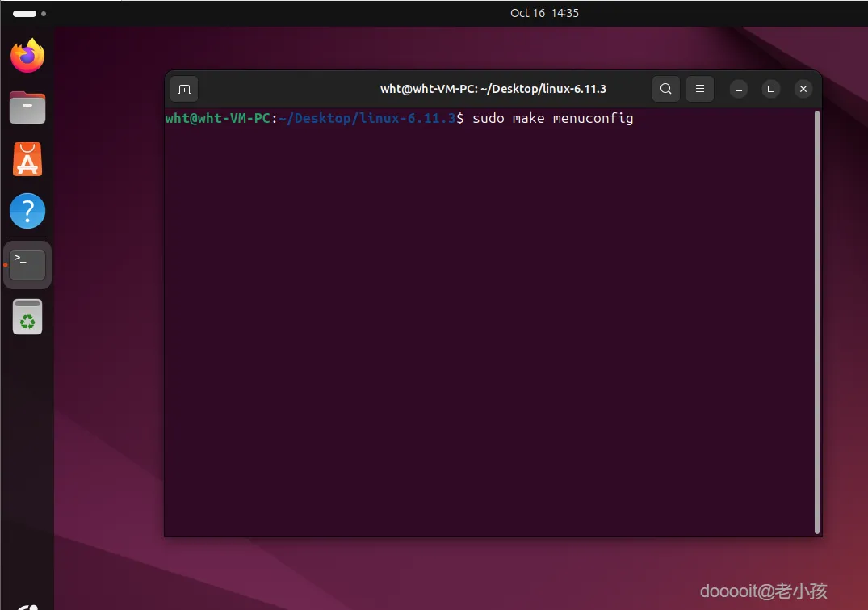Click the terminal window title text

(x=493, y=89)
